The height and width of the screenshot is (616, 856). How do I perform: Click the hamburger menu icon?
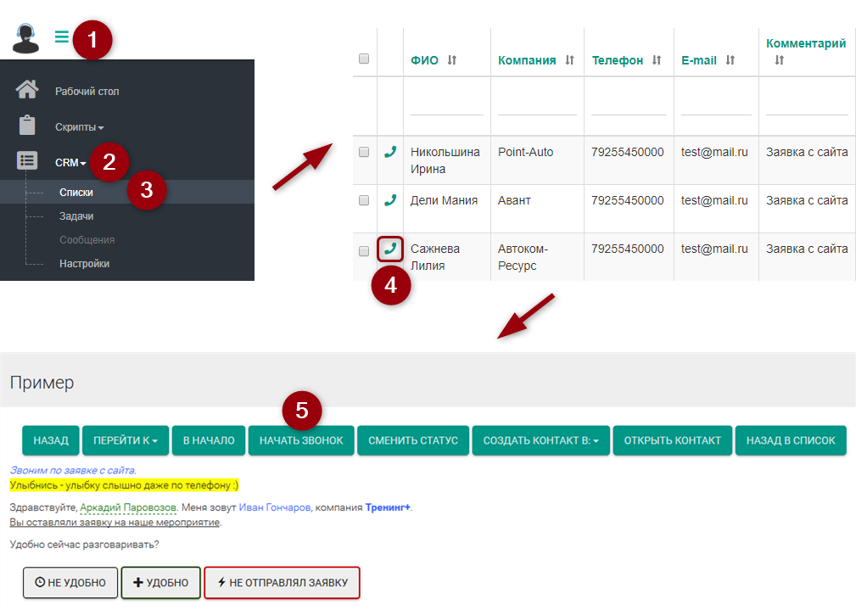[62, 36]
